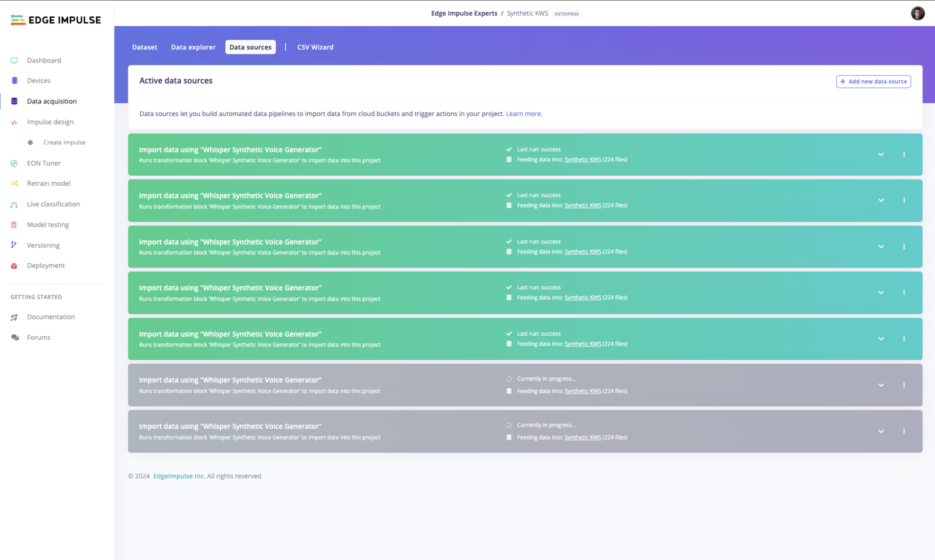
Task: Expand the third data source row chevron
Action: [x=881, y=246]
